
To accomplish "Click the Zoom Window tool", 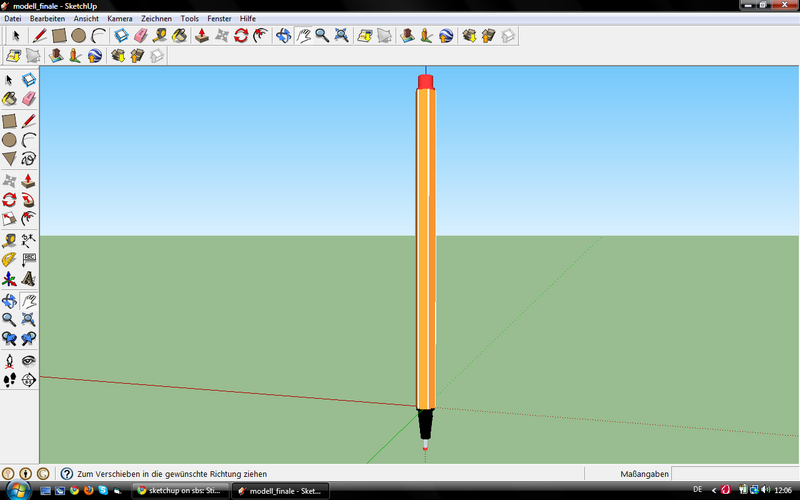I will pos(29,319).
